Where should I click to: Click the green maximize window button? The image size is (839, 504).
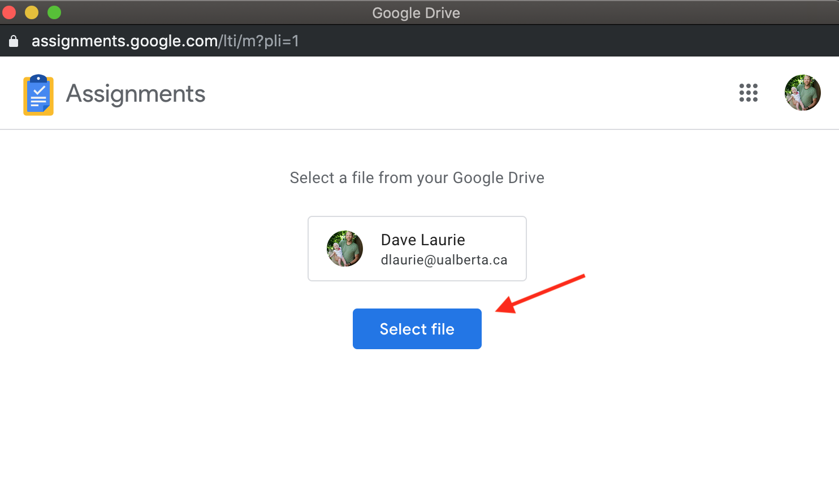click(x=54, y=12)
